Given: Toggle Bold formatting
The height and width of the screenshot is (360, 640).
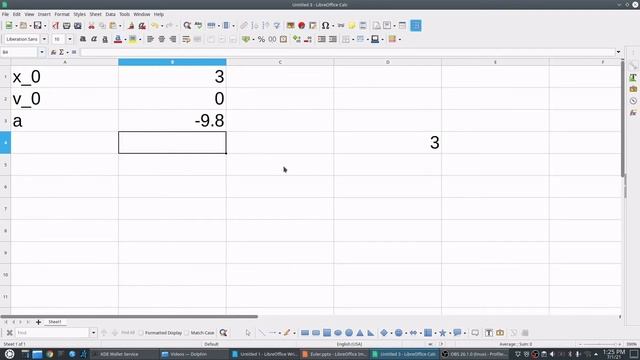Looking at the screenshot, I should [x=82, y=39].
